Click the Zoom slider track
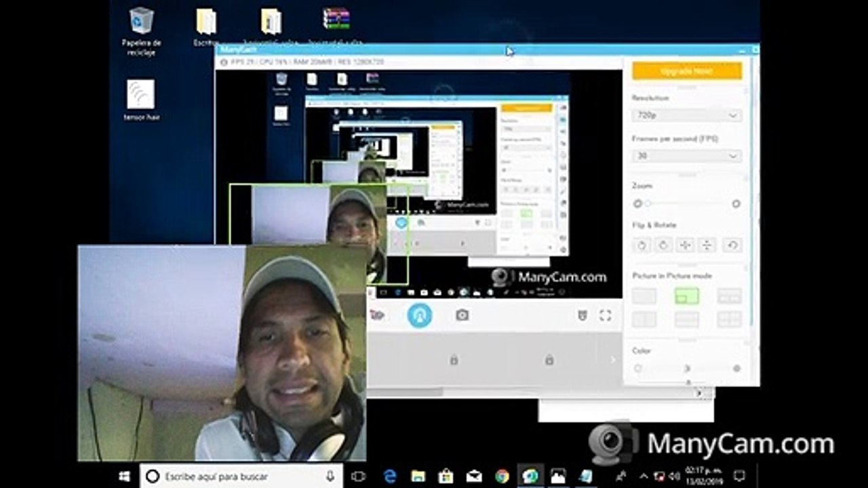This screenshot has width=868, height=488. coord(687,203)
